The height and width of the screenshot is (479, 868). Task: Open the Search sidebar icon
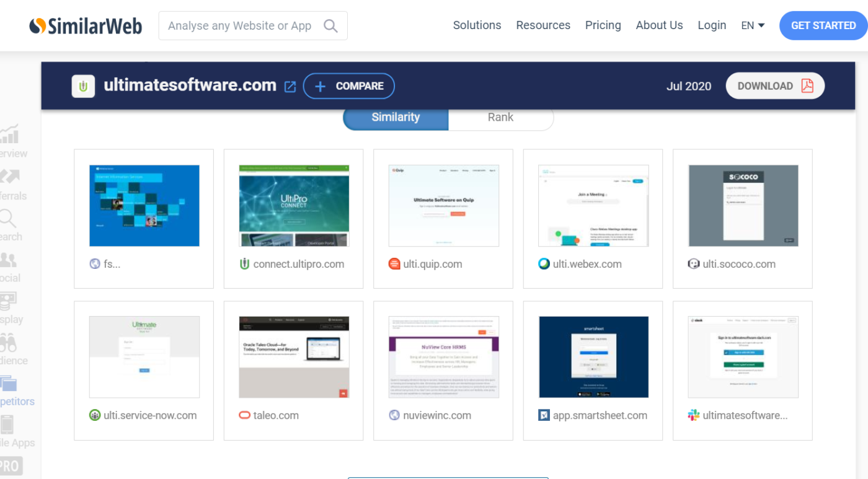tap(9, 218)
